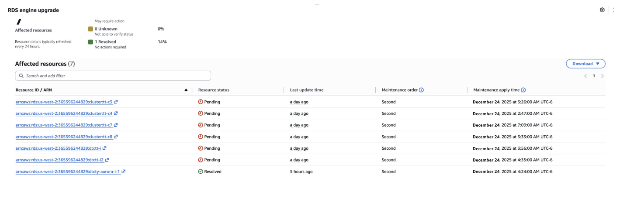This screenshot has width=644, height=206.
Task: Open the settings gear icon
Action: [x=602, y=10]
